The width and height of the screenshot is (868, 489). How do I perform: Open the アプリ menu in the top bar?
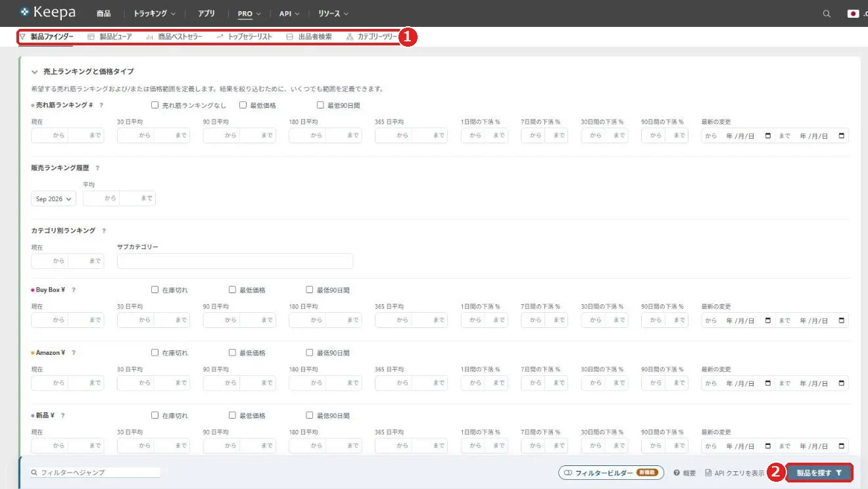tap(206, 13)
